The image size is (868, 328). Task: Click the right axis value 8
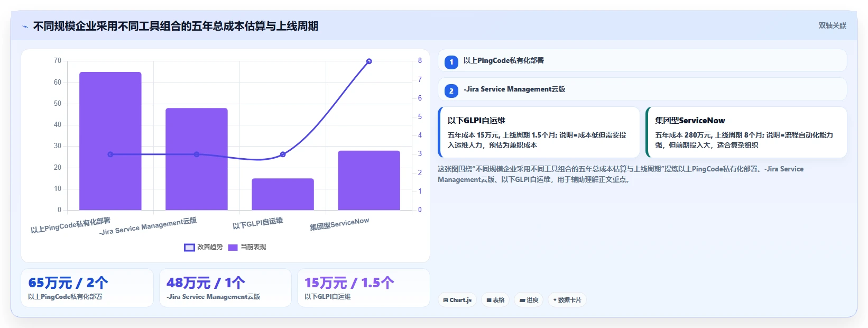tap(420, 61)
